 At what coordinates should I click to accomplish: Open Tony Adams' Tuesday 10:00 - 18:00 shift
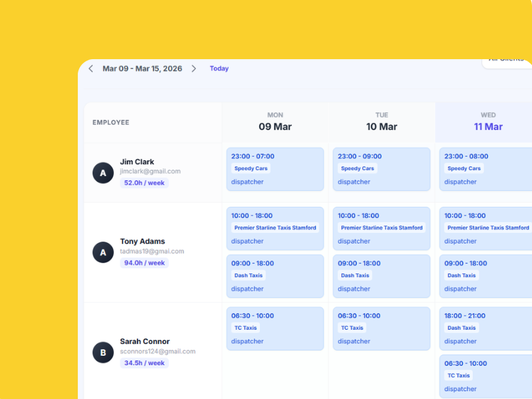pyautogui.click(x=382, y=228)
